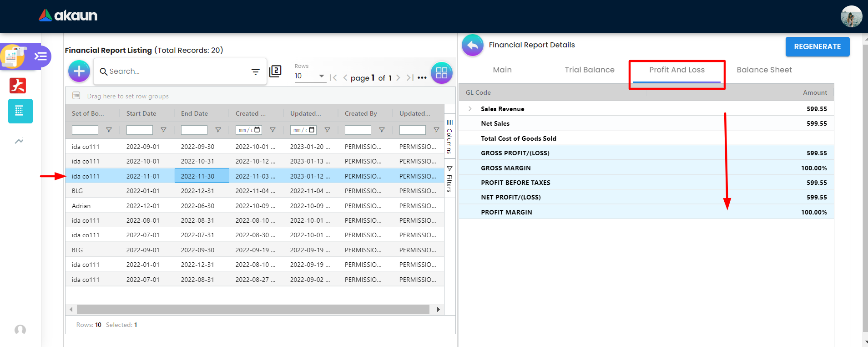
Task: Open the red PDF sidebar icon
Action: point(18,86)
